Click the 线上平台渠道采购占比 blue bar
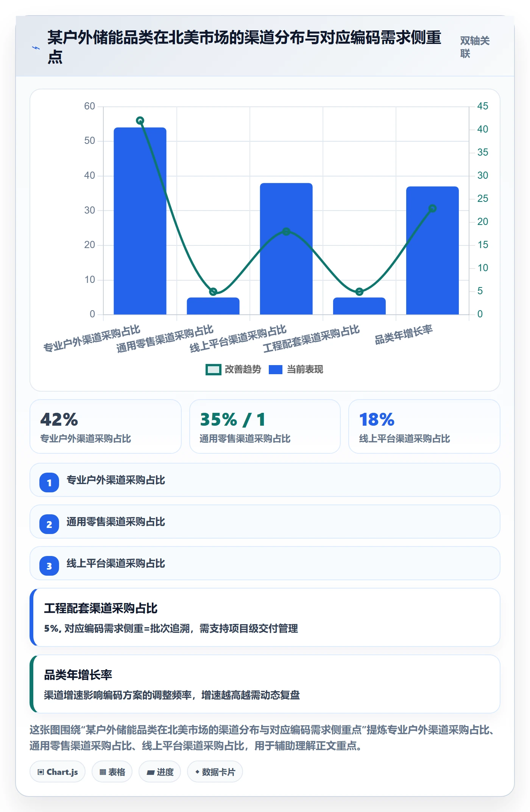 tap(286, 249)
